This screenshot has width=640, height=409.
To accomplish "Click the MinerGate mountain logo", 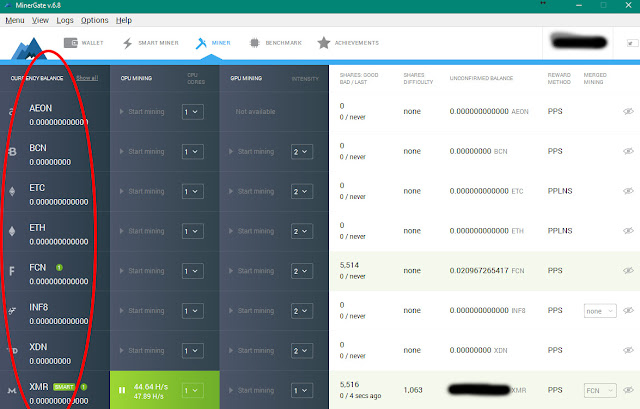I will tap(27, 48).
